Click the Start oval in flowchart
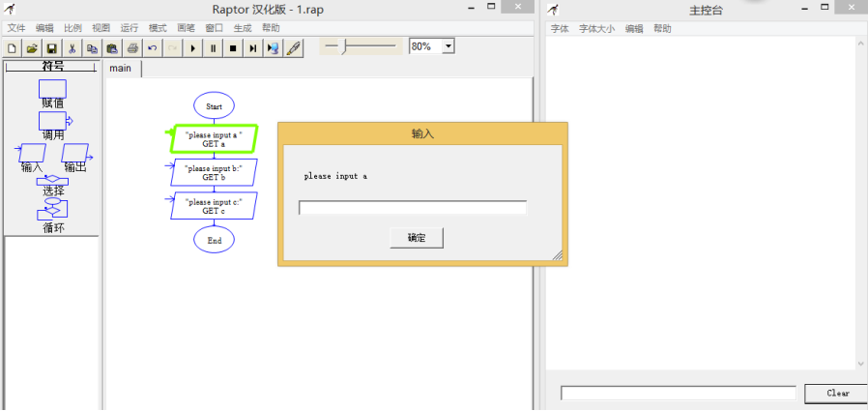The width and height of the screenshot is (868, 411). click(x=215, y=105)
